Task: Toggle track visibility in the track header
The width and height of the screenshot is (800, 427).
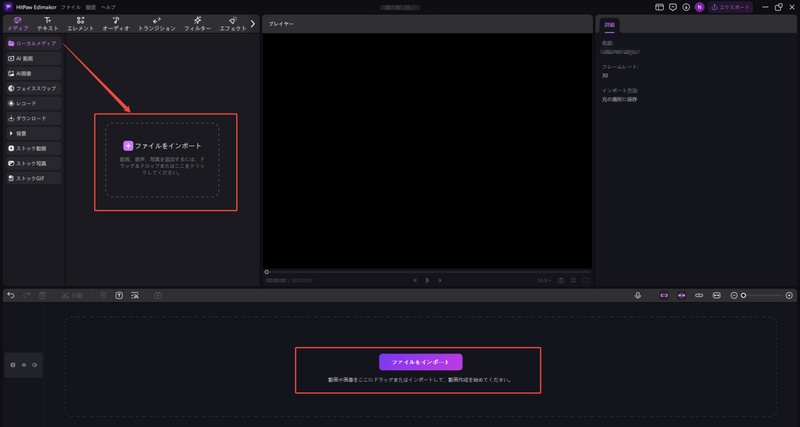Action: (23, 365)
